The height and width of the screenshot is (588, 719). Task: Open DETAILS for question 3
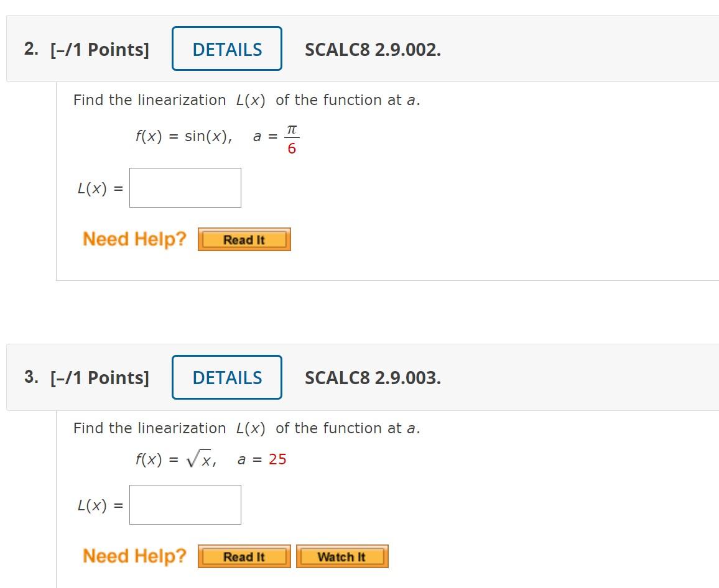tap(226, 377)
